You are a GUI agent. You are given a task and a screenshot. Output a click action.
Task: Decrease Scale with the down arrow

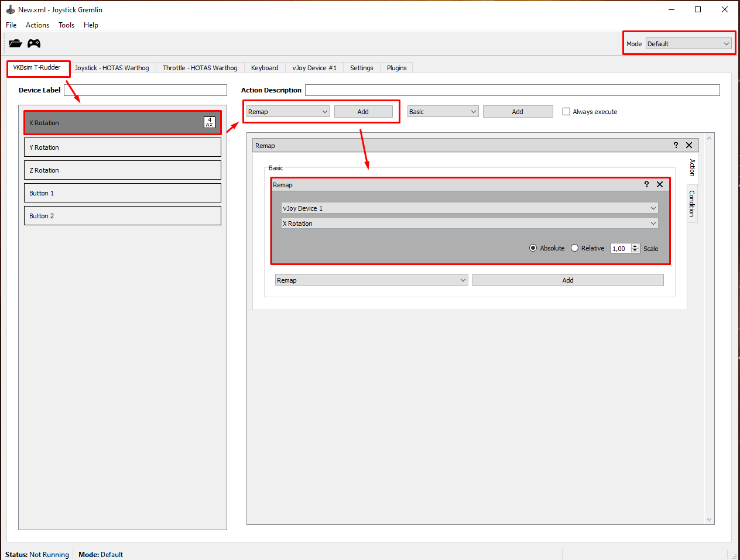pyautogui.click(x=635, y=251)
